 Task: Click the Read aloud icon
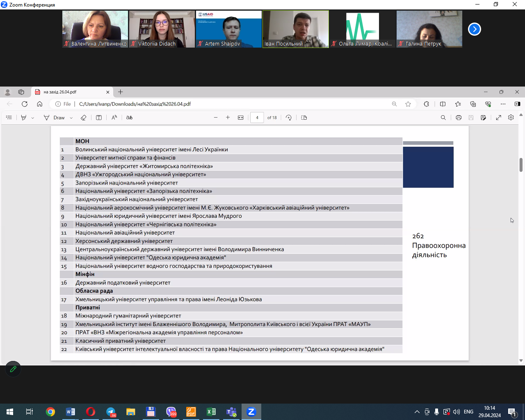point(114,118)
